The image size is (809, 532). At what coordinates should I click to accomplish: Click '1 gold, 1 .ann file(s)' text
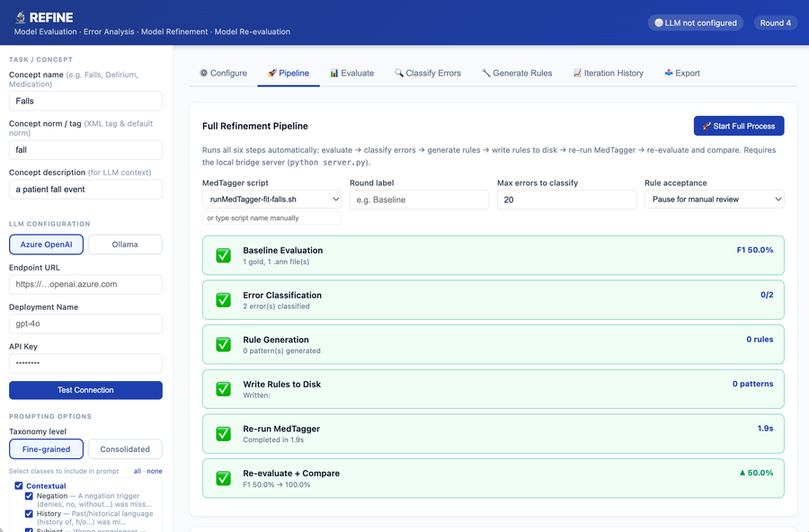(276, 262)
